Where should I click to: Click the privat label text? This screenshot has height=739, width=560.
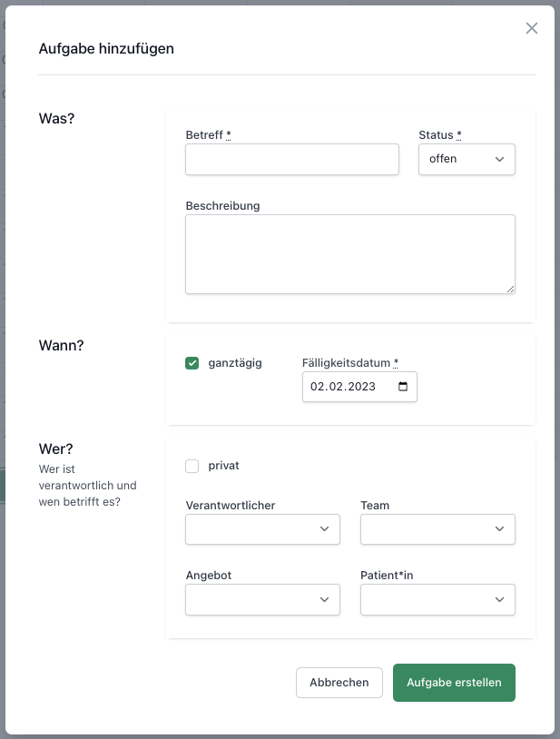223,465
